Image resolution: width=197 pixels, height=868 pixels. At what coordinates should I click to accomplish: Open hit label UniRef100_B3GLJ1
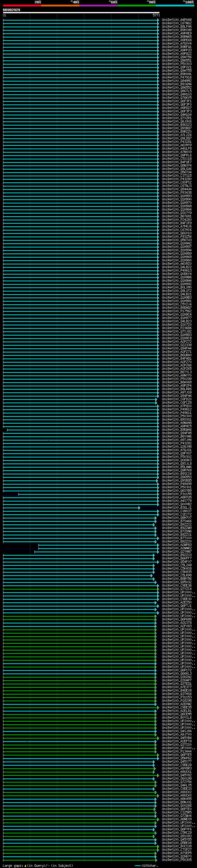(x=176, y=508)
